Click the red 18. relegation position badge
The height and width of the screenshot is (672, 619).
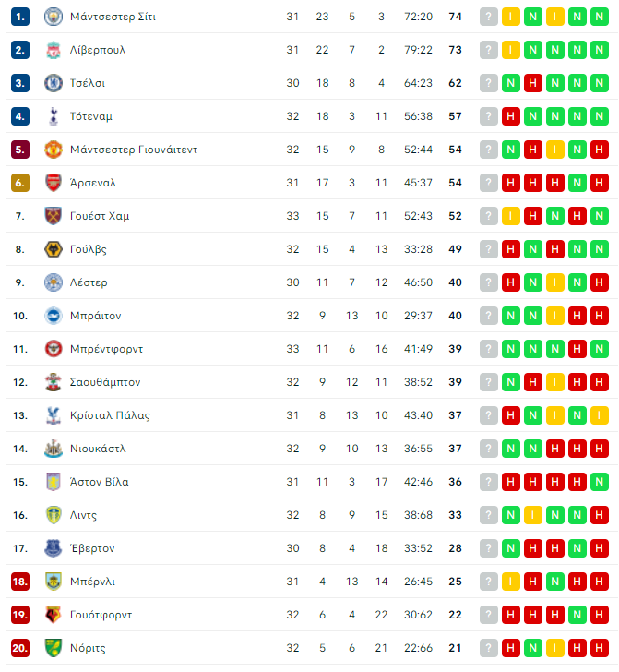click(x=20, y=582)
